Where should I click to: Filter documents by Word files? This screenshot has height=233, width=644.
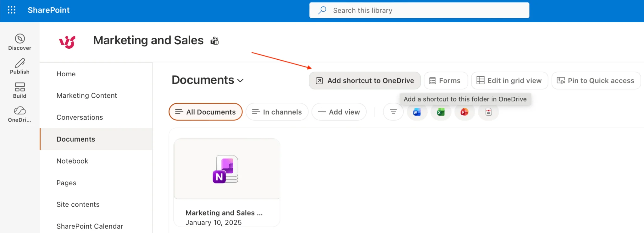(417, 112)
